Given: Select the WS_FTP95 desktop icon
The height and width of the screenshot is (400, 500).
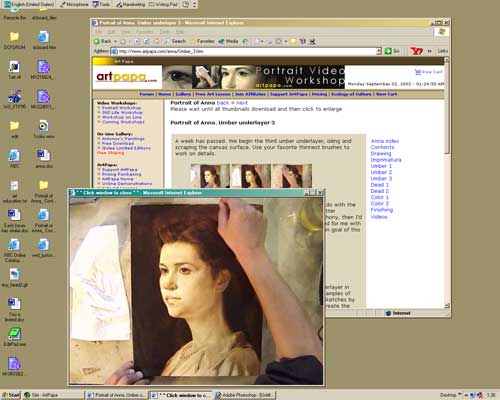Looking at the screenshot, I should [14, 99].
